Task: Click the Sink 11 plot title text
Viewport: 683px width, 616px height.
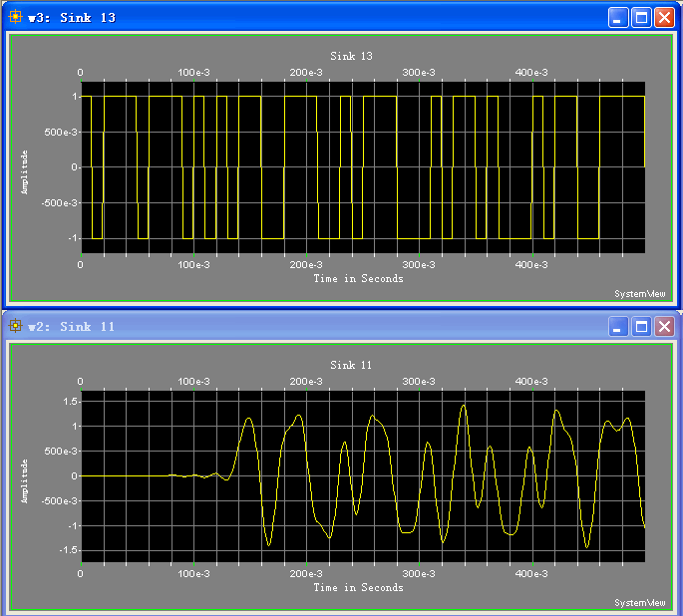Action: coord(351,365)
